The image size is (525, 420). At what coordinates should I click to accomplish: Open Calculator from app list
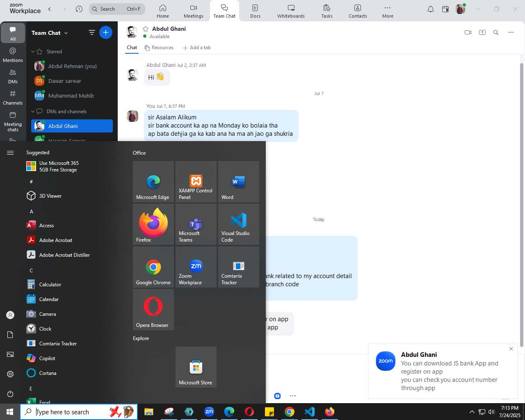[74, 285]
